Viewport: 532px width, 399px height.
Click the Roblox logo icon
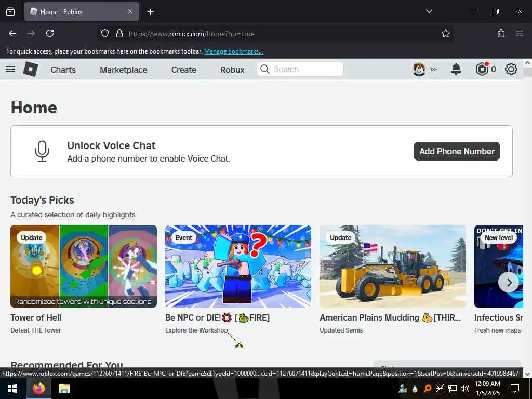coord(31,69)
